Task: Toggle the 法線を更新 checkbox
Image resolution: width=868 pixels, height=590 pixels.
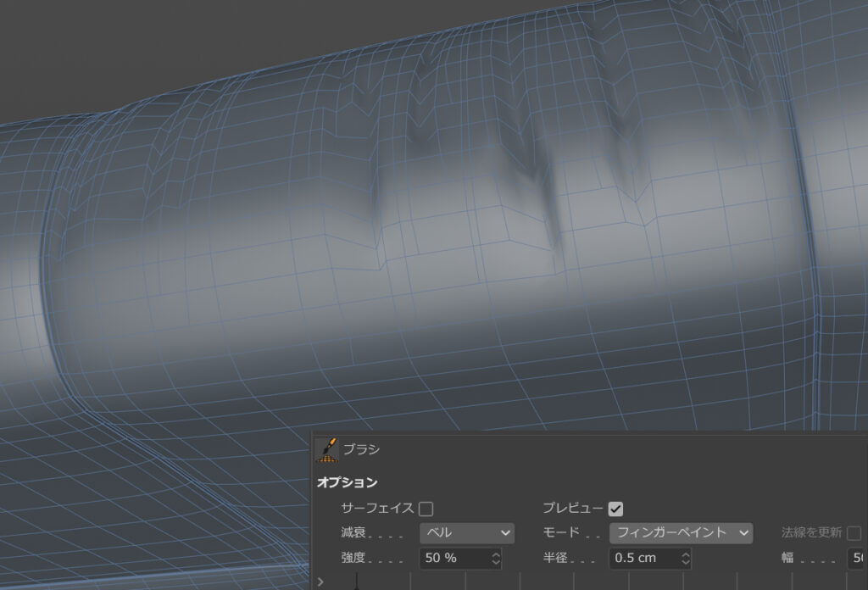Action: pyautogui.click(x=854, y=533)
